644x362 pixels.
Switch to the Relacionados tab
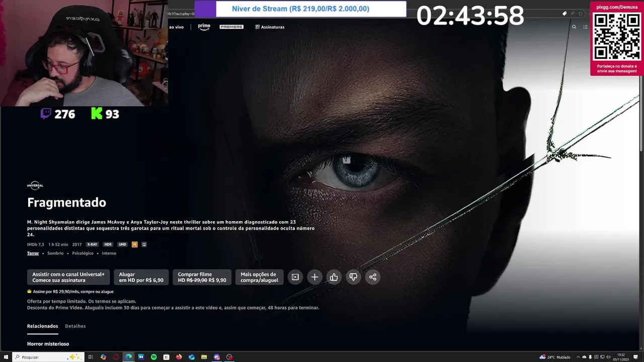coord(42,326)
